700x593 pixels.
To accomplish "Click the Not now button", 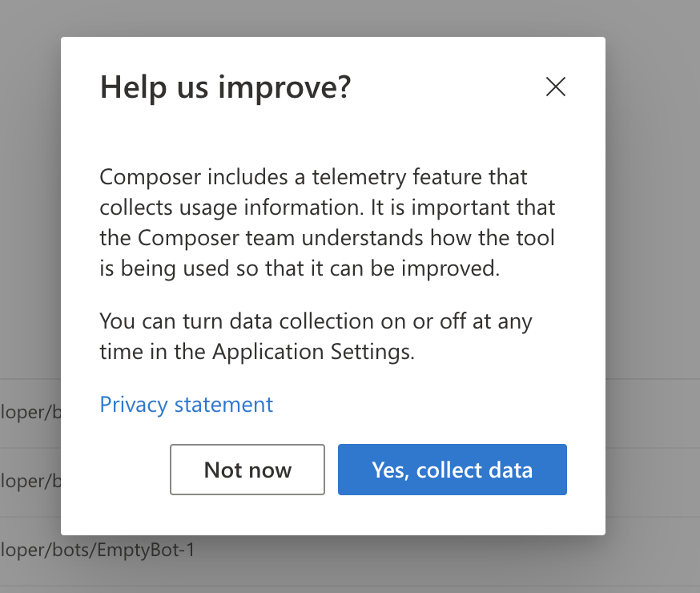I will [x=247, y=470].
